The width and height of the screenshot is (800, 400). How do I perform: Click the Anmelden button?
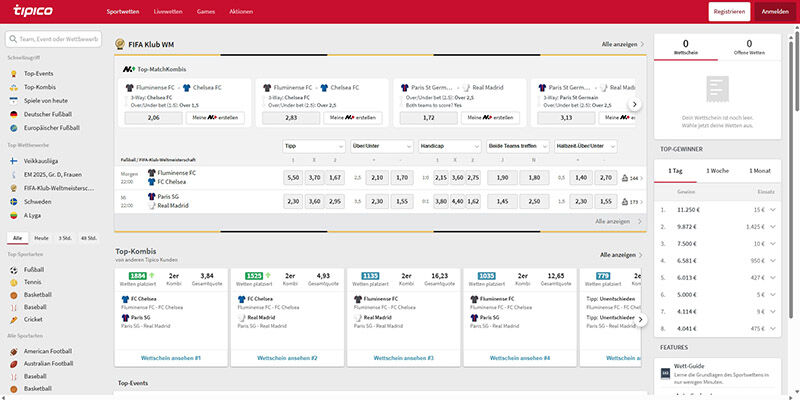click(775, 12)
